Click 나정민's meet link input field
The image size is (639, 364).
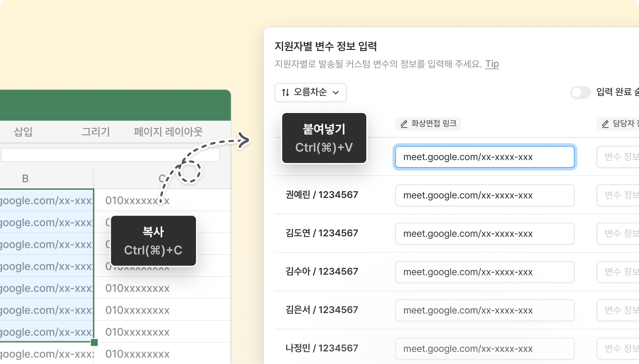484,349
